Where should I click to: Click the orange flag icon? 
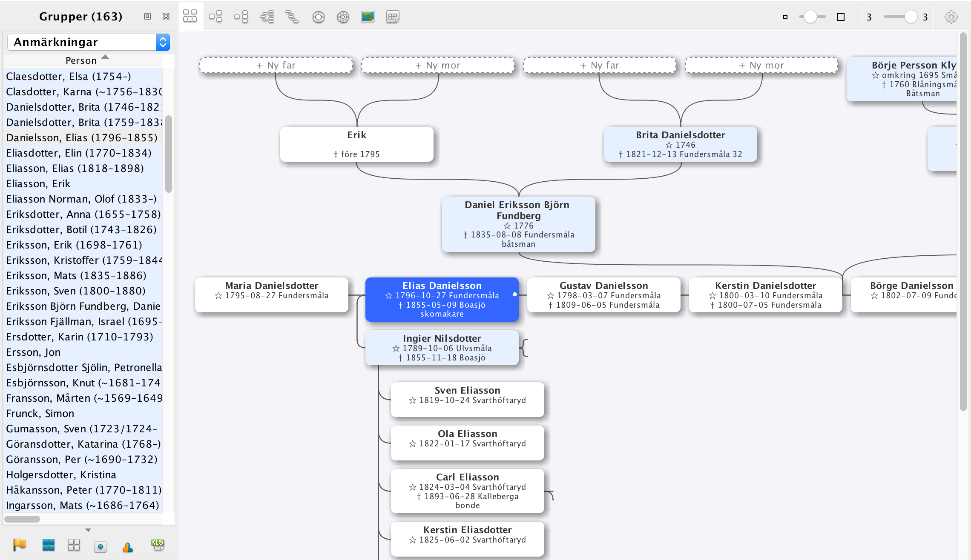click(19, 545)
